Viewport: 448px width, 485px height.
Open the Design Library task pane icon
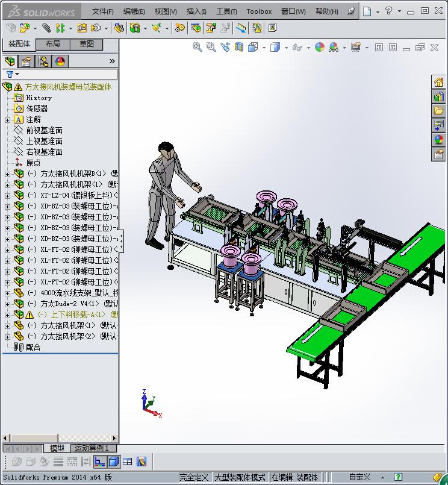[x=438, y=96]
